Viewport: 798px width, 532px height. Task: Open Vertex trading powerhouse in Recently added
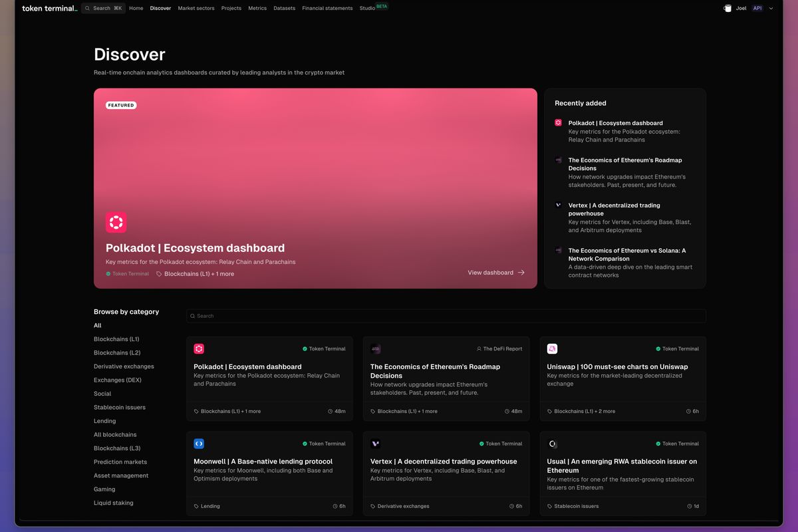coord(614,209)
